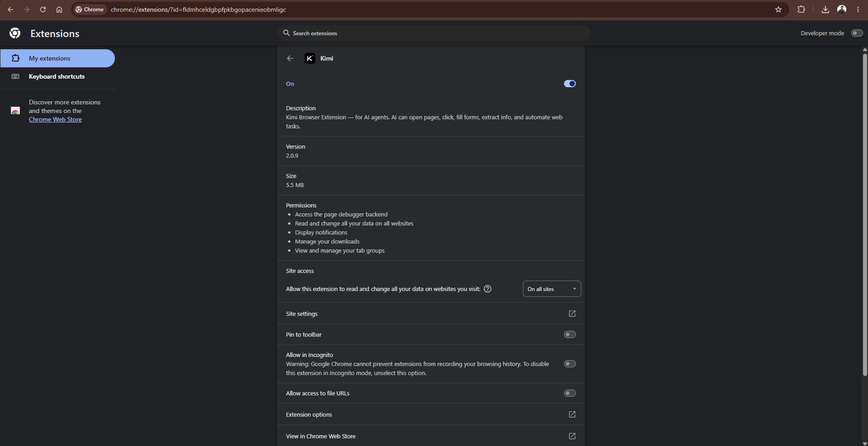This screenshot has height=446, width=868.
Task: Open Keyboard shortcuts in the sidebar
Action: 57,76
